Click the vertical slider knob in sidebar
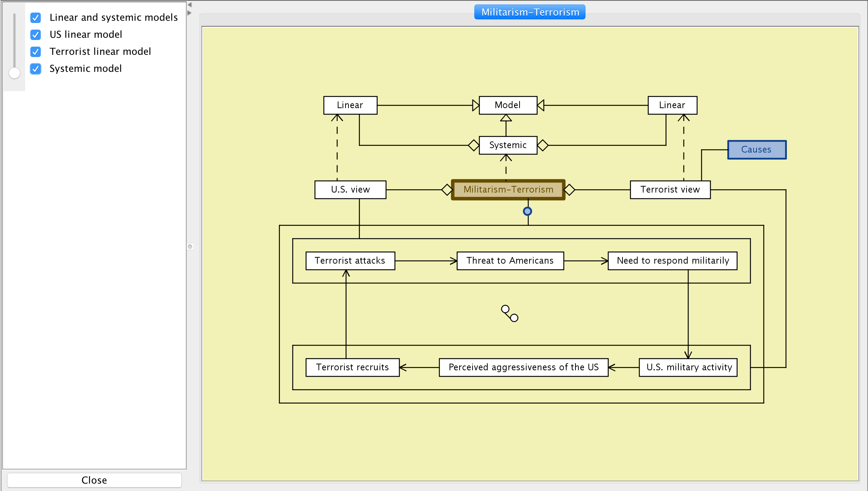868x491 pixels. (14, 73)
